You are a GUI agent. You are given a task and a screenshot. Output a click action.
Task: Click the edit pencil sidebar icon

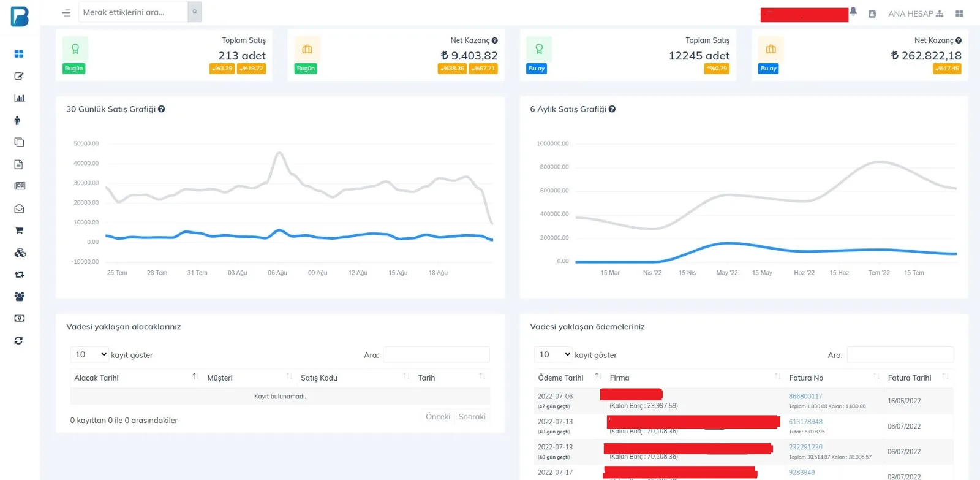click(19, 76)
